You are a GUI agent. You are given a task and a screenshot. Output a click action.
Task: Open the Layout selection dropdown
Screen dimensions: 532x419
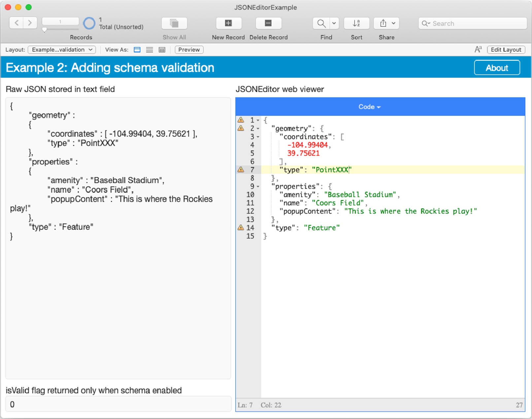coord(61,49)
